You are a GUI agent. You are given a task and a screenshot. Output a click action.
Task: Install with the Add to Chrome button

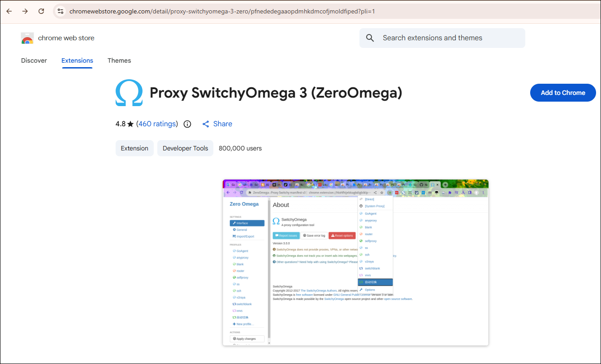point(563,93)
